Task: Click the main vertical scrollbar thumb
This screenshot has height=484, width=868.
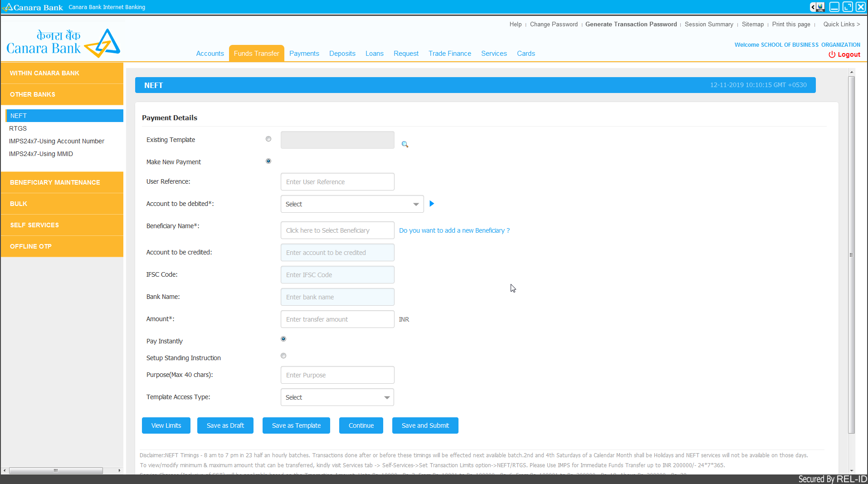Action: pos(851,255)
